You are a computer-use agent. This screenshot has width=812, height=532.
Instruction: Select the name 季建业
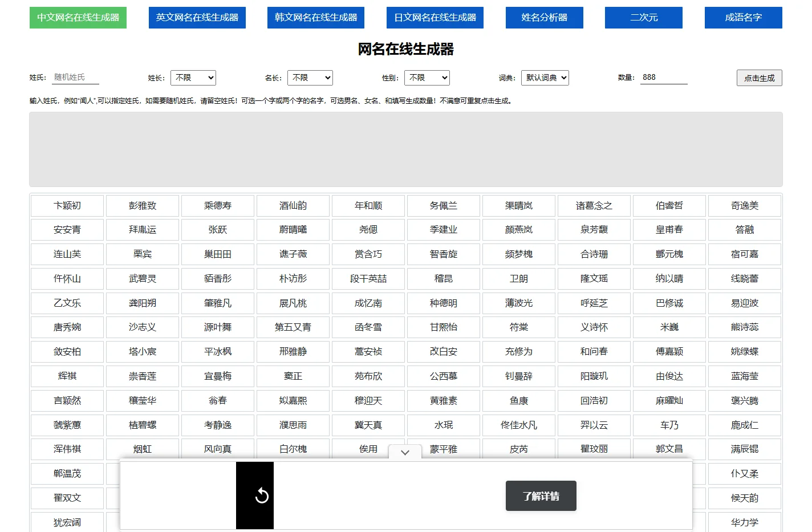tap(444, 230)
